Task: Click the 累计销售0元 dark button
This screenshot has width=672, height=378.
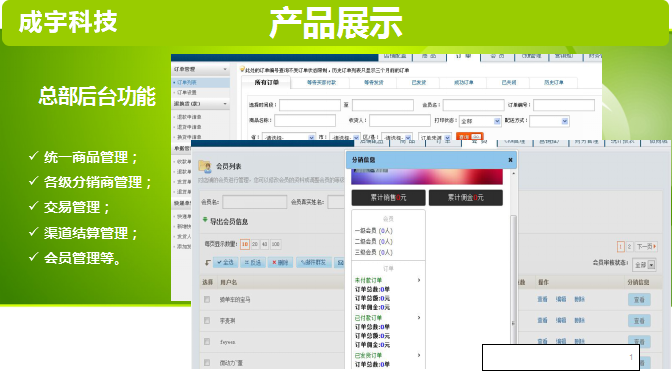Action: click(x=388, y=198)
